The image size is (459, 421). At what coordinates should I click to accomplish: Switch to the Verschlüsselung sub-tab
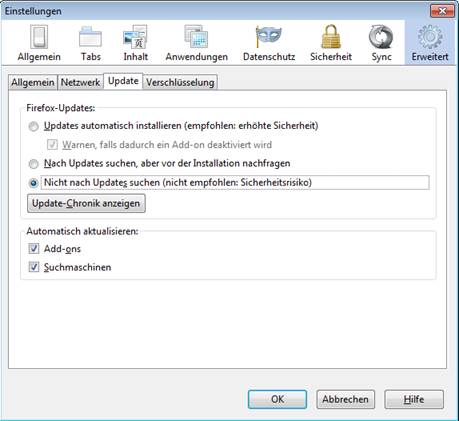pos(180,82)
